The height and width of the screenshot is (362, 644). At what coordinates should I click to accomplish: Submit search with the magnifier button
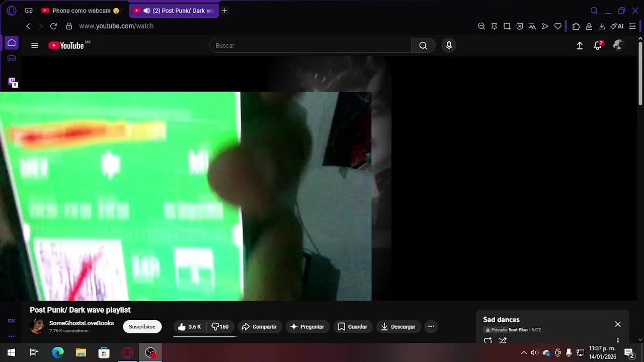423,46
